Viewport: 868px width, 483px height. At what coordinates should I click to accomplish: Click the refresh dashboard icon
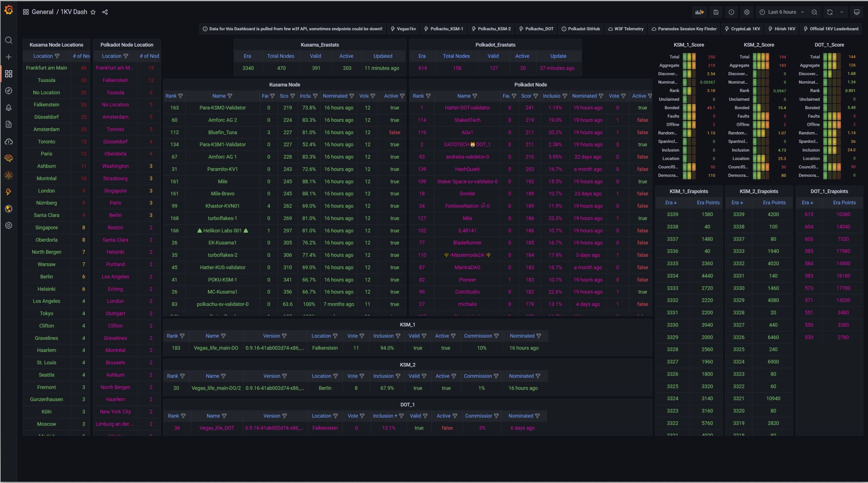point(830,12)
